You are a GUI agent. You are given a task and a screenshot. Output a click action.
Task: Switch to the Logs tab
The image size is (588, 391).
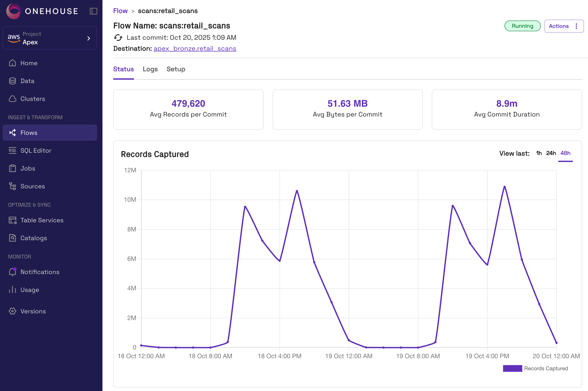(x=150, y=69)
